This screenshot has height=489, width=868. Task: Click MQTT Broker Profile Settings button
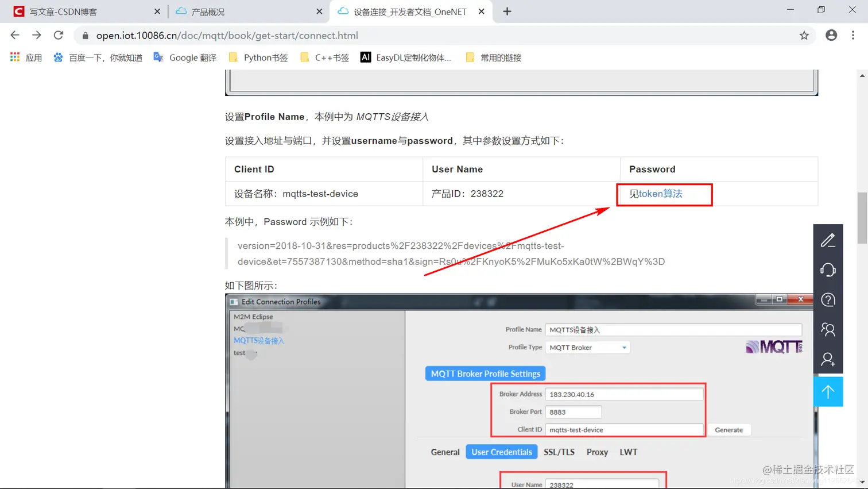[x=486, y=374]
